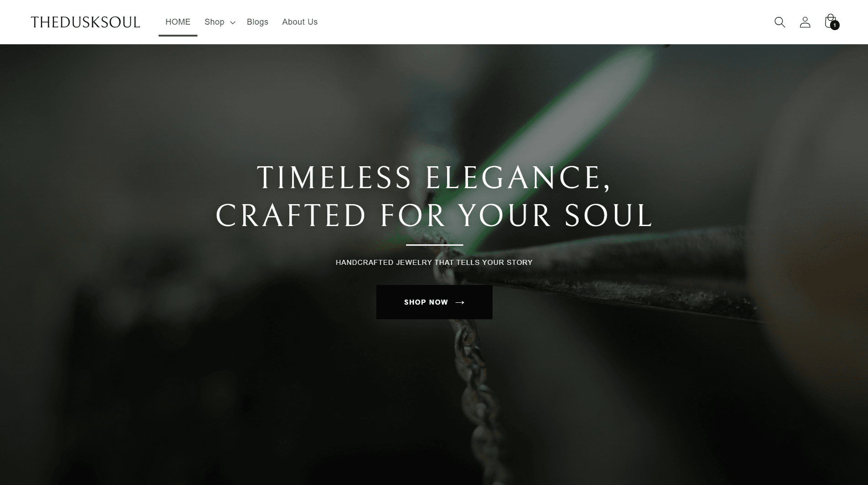Click the SHOP NOW button text
The image size is (868, 485).
tap(426, 302)
